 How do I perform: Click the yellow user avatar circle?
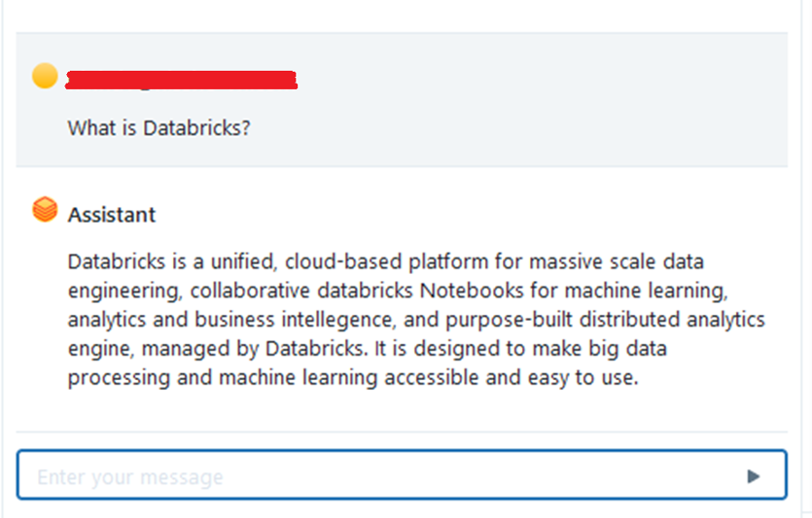(x=45, y=76)
